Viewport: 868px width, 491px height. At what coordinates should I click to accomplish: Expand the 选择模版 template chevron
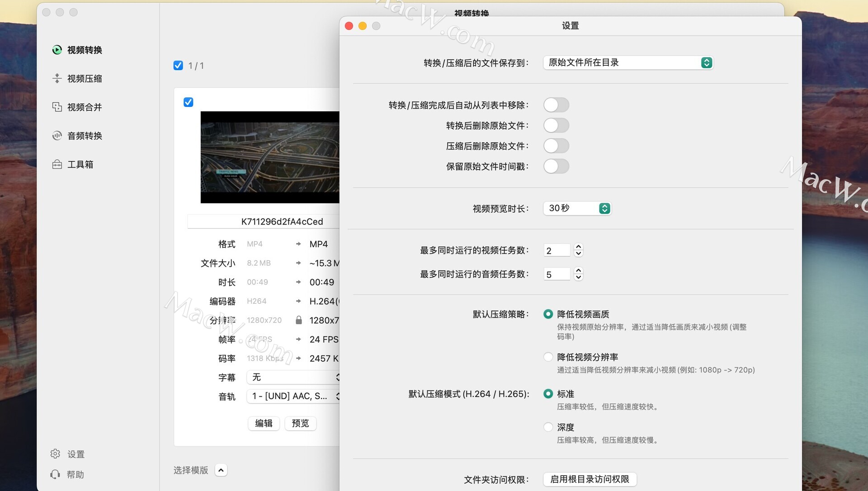[221, 470]
